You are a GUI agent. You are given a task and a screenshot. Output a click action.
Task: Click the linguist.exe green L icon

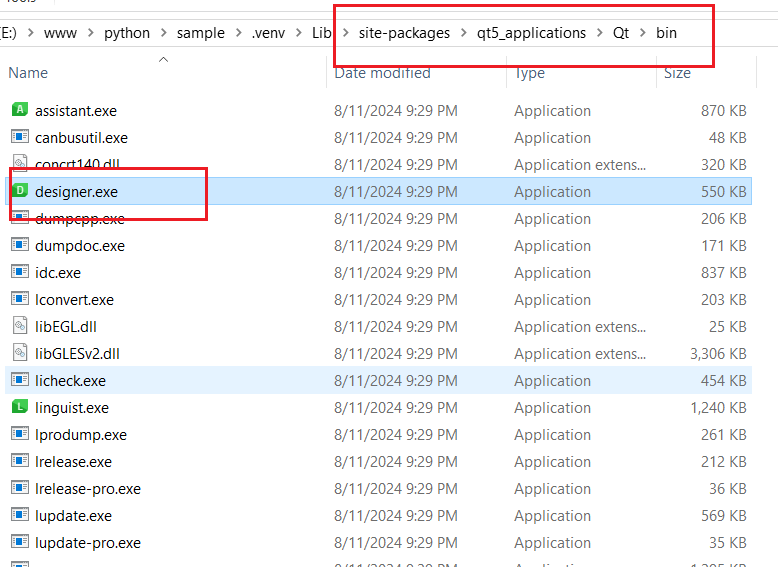(x=19, y=407)
